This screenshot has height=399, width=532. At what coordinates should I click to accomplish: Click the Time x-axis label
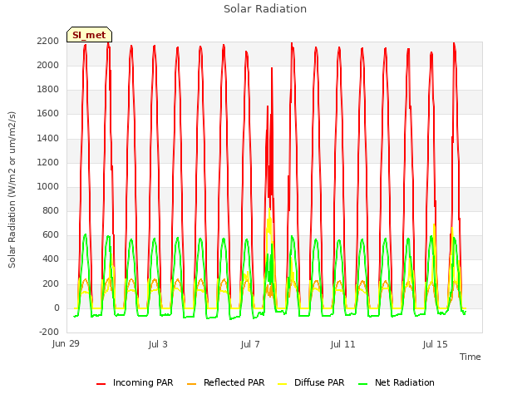pyautogui.click(x=470, y=357)
